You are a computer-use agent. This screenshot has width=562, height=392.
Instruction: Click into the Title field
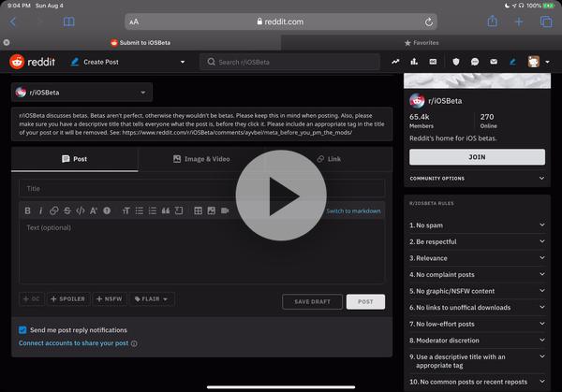(201, 188)
